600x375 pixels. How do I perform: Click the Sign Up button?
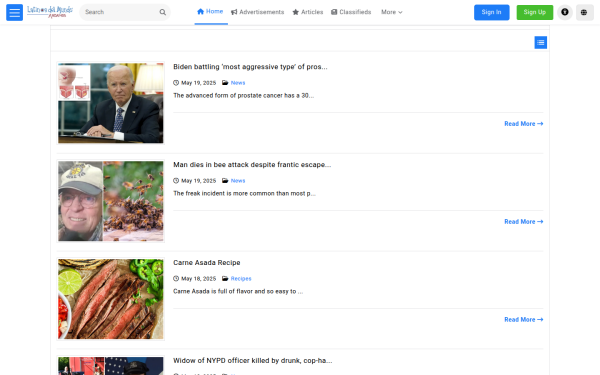[x=535, y=12]
